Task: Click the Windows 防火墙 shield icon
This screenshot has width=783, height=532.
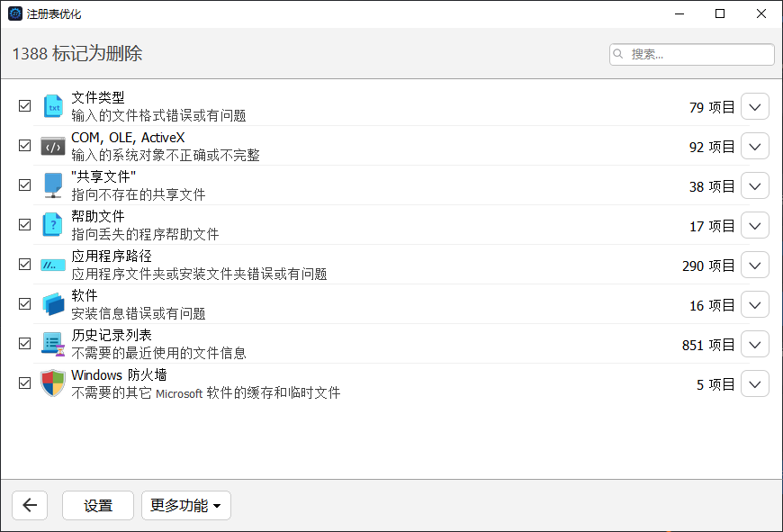Action: tap(52, 383)
